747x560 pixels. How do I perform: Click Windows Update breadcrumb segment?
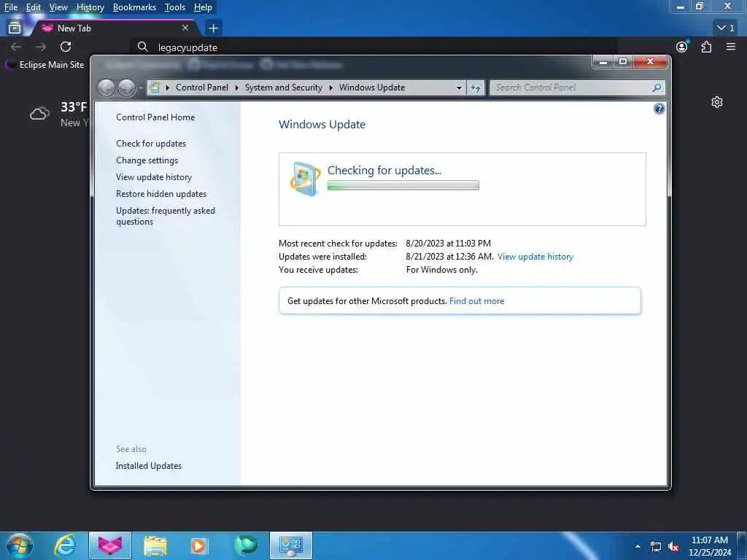372,87
